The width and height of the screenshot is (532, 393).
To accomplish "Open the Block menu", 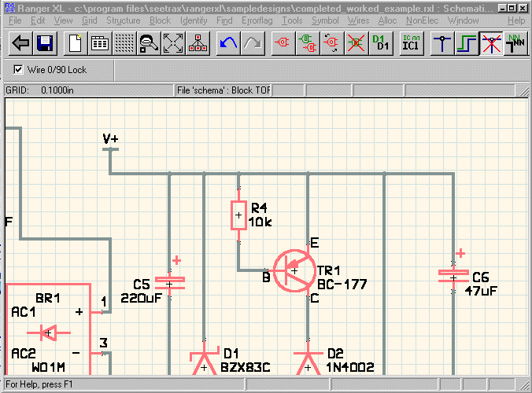I will coord(160,20).
